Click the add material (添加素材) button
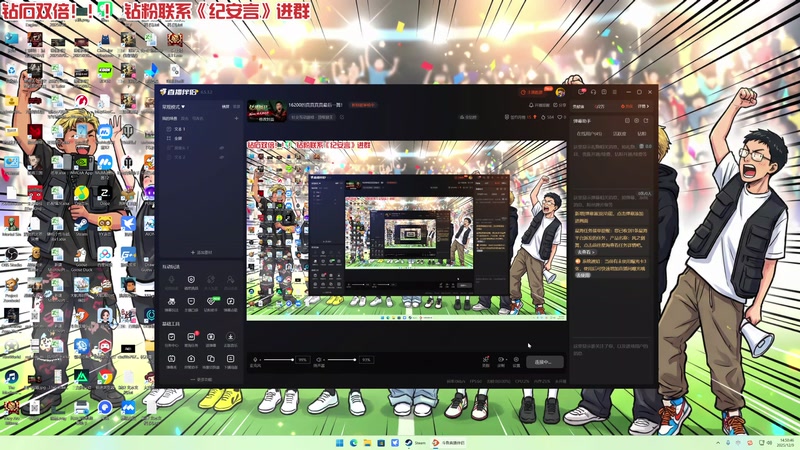 pos(201,252)
